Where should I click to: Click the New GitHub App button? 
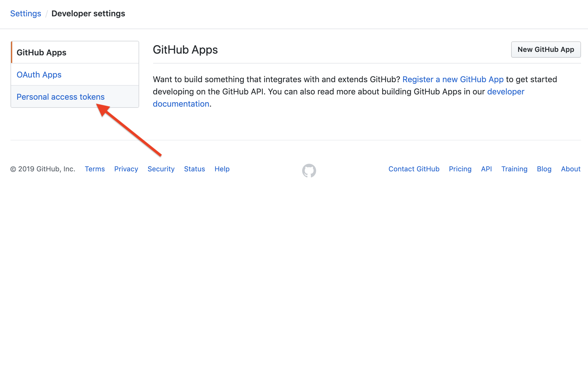tap(546, 50)
